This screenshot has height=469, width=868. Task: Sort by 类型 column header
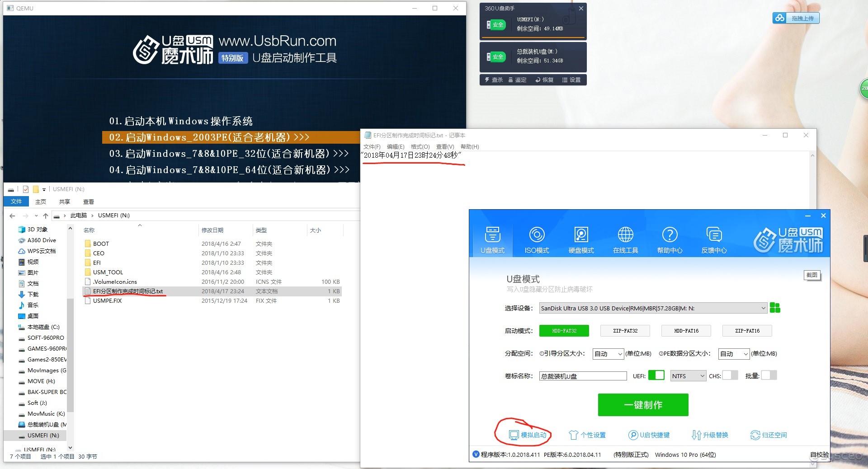261,230
